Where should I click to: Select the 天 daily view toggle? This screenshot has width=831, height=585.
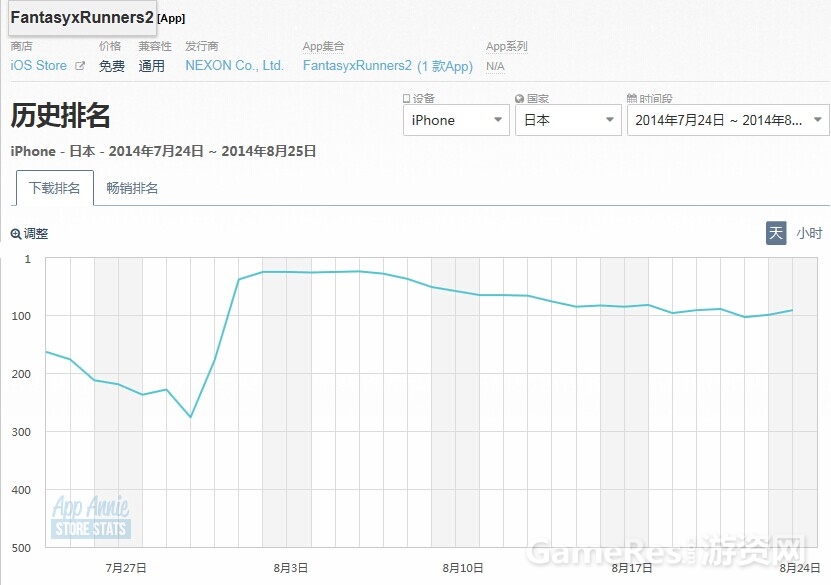click(x=776, y=233)
